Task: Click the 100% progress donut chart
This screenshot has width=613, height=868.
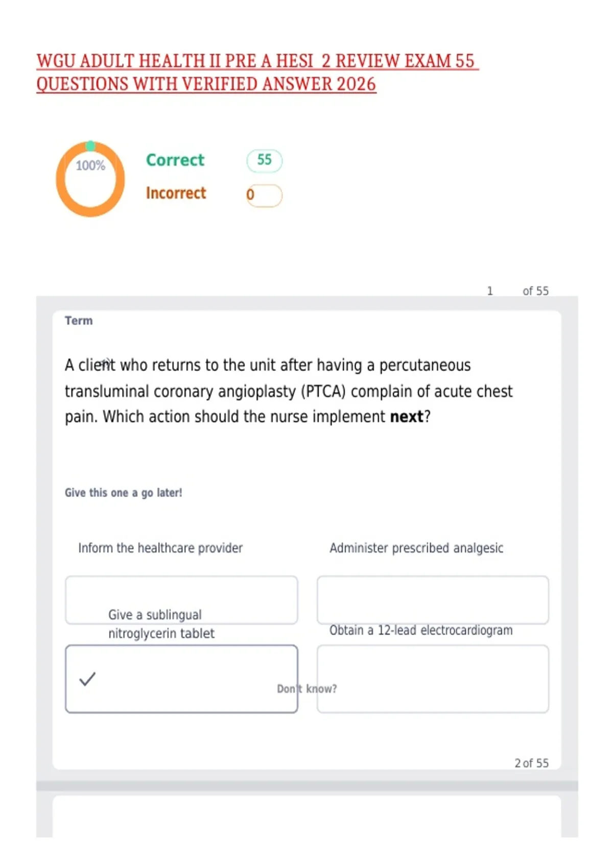Action: [x=90, y=179]
